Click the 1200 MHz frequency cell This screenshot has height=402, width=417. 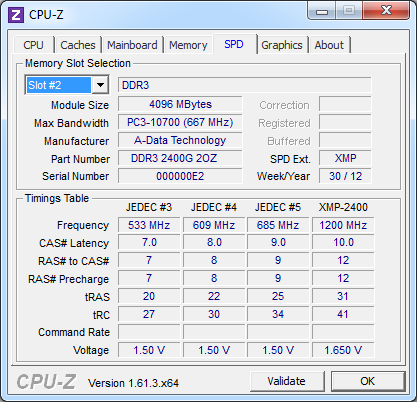[x=343, y=225]
